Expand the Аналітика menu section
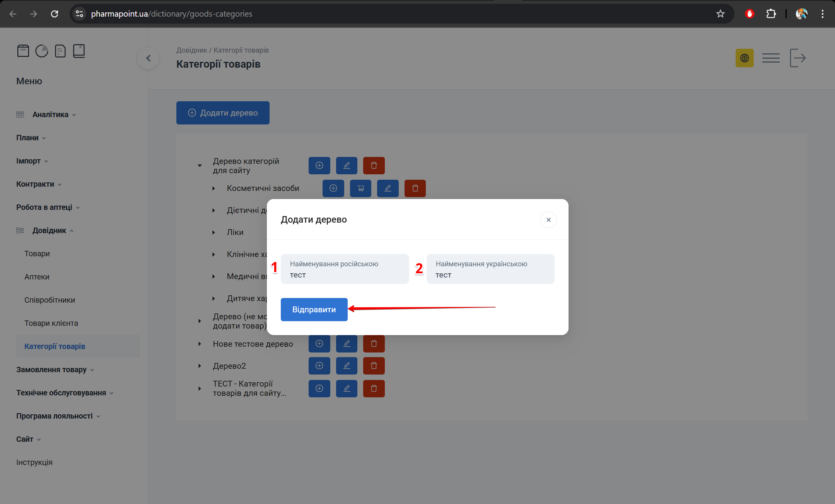Screen dimensions: 835x504 (x=50, y=114)
